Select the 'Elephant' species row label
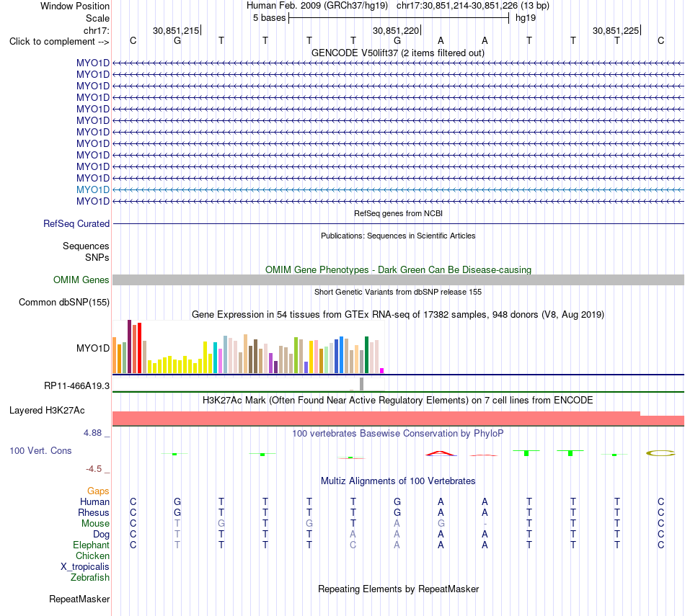 click(91, 545)
